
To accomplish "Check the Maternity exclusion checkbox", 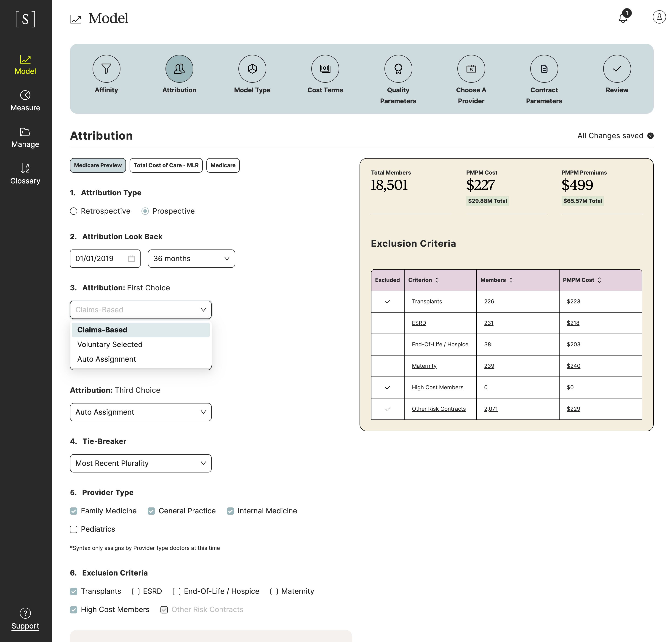I will click(x=274, y=592).
